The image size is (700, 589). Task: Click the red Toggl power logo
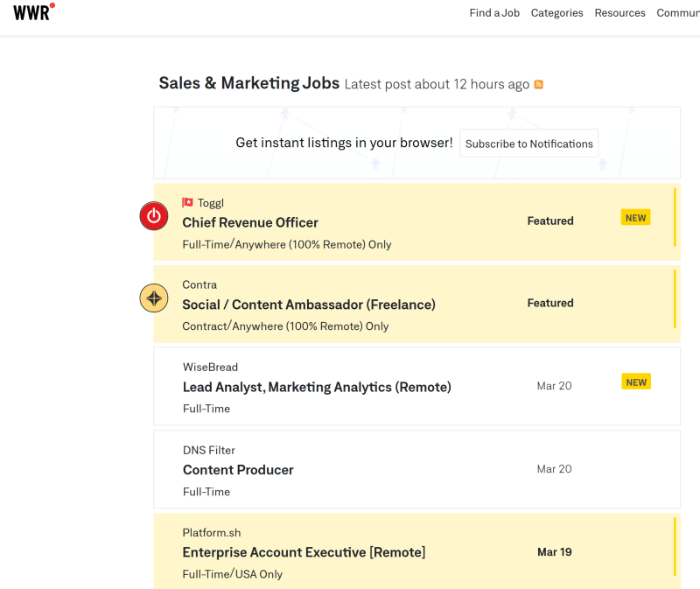(x=154, y=216)
